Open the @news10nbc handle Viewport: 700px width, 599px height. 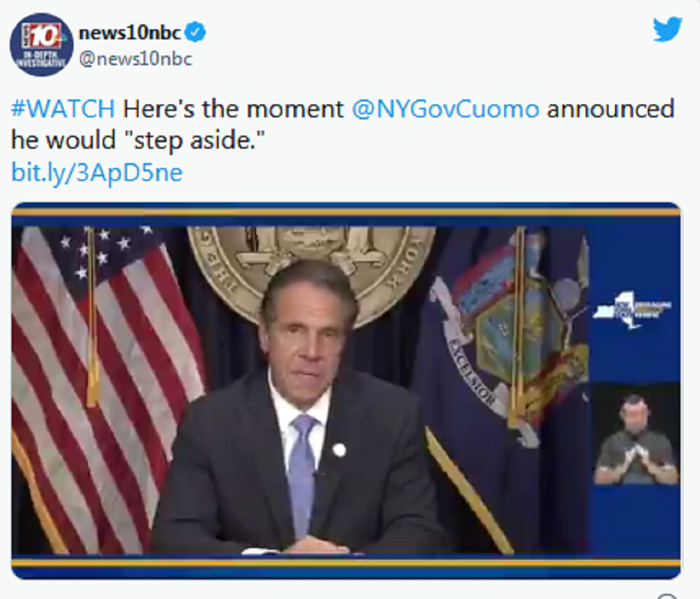(135, 59)
